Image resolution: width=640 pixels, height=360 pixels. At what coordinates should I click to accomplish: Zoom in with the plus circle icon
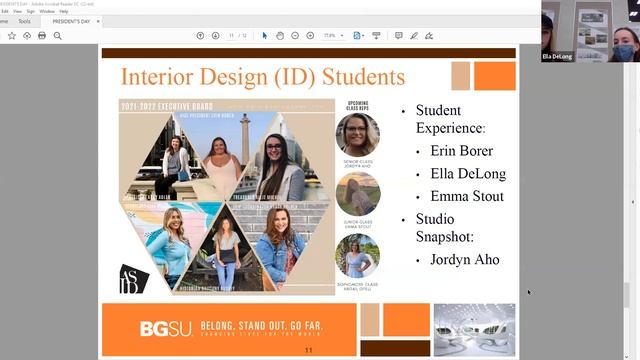pyautogui.click(x=310, y=36)
